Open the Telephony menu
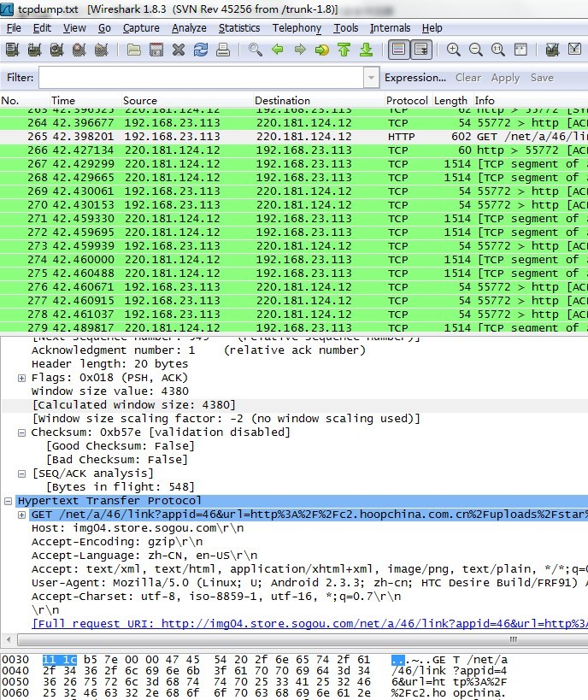This screenshot has width=588, height=700. tap(297, 27)
